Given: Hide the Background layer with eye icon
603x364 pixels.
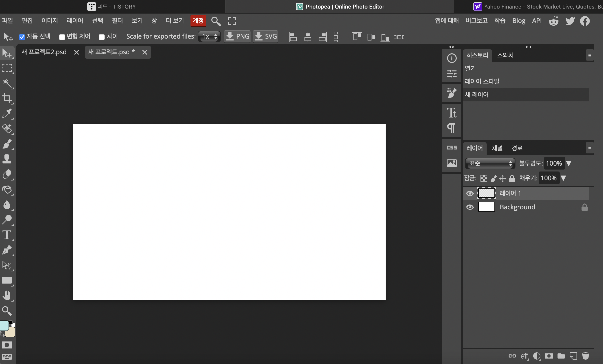Looking at the screenshot, I should pos(470,207).
